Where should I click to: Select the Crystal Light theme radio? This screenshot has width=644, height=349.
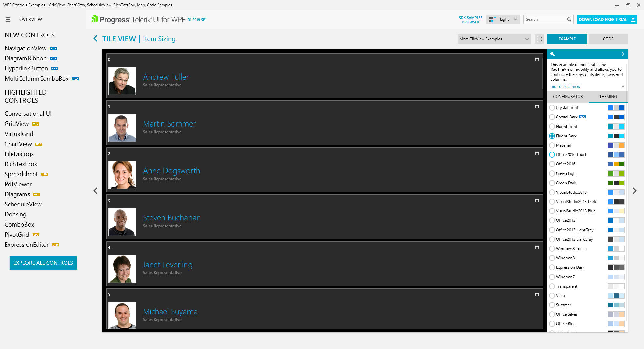click(x=552, y=108)
